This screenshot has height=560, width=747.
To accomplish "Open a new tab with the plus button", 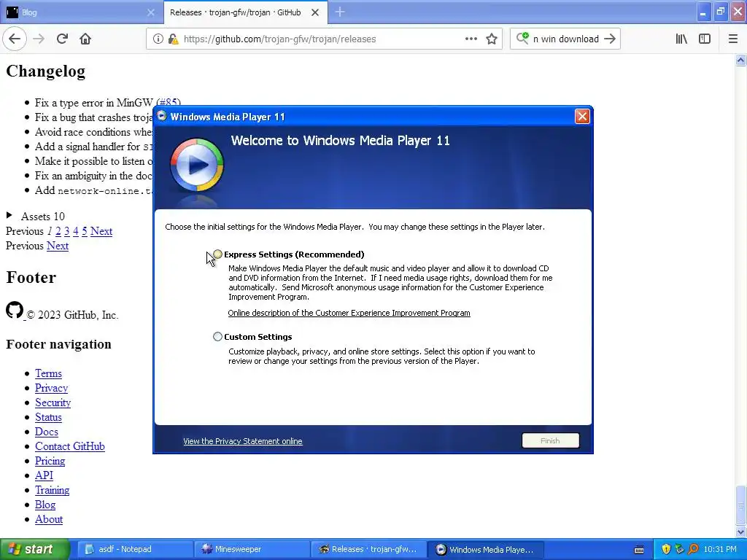I will [x=340, y=12].
